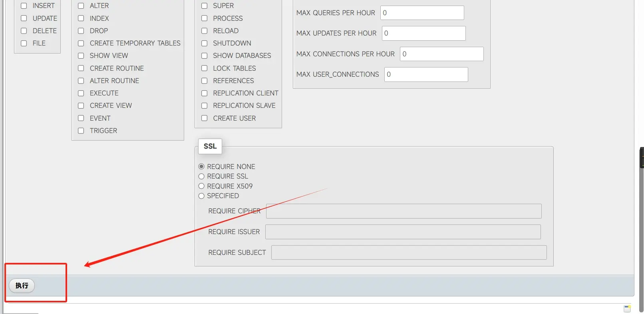
Task: Enable the DROP privilege
Action: pos(81,31)
